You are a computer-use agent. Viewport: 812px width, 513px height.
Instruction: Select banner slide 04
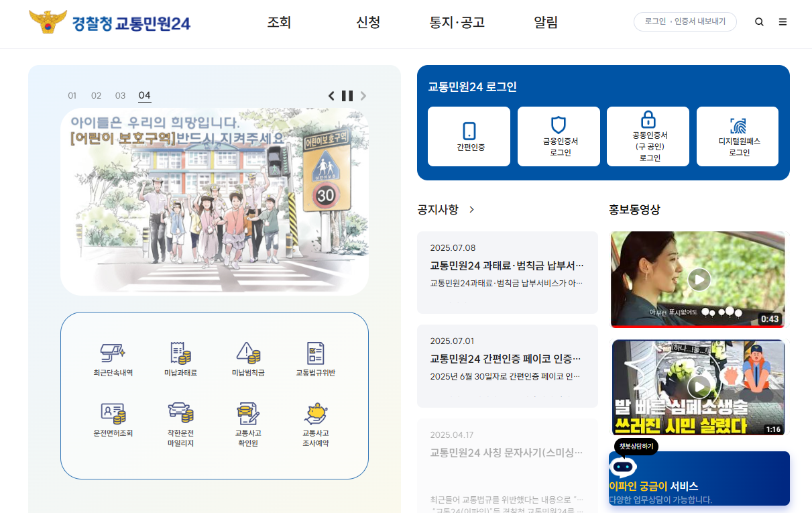point(145,95)
